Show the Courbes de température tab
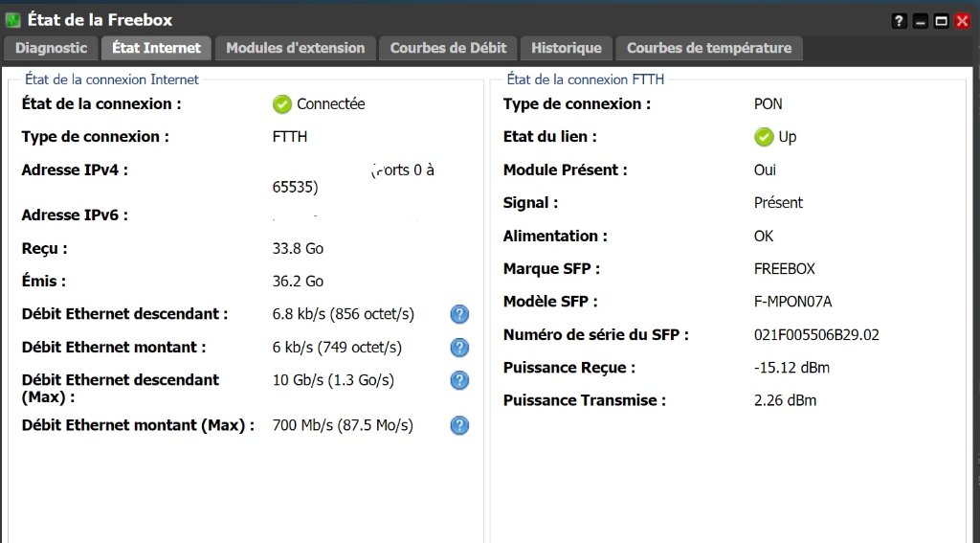The height and width of the screenshot is (543, 980). (x=709, y=48)
